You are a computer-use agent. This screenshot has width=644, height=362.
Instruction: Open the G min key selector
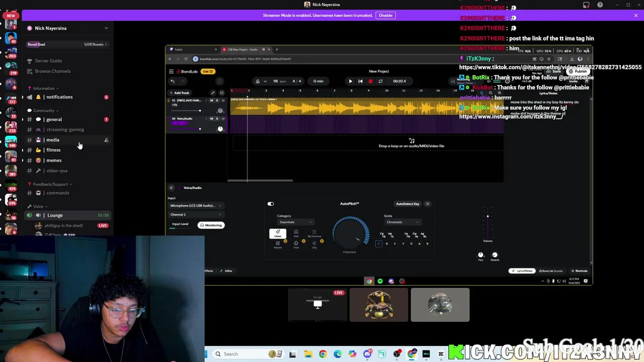tap(318, 81)
